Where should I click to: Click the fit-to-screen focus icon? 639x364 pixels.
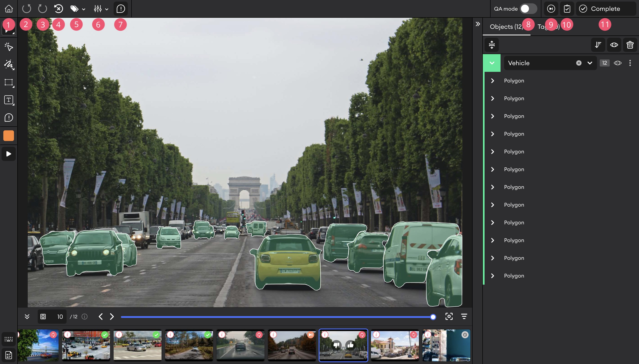[449, 317]
